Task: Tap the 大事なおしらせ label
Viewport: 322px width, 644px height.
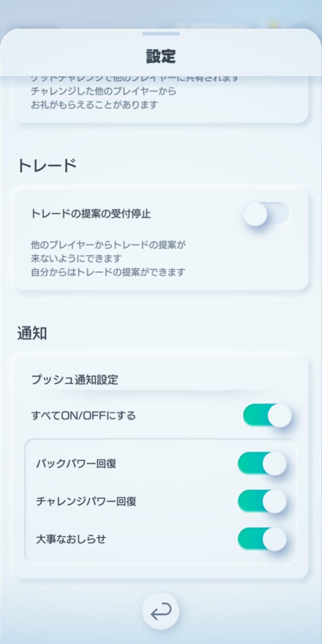Action: (71, 539)
